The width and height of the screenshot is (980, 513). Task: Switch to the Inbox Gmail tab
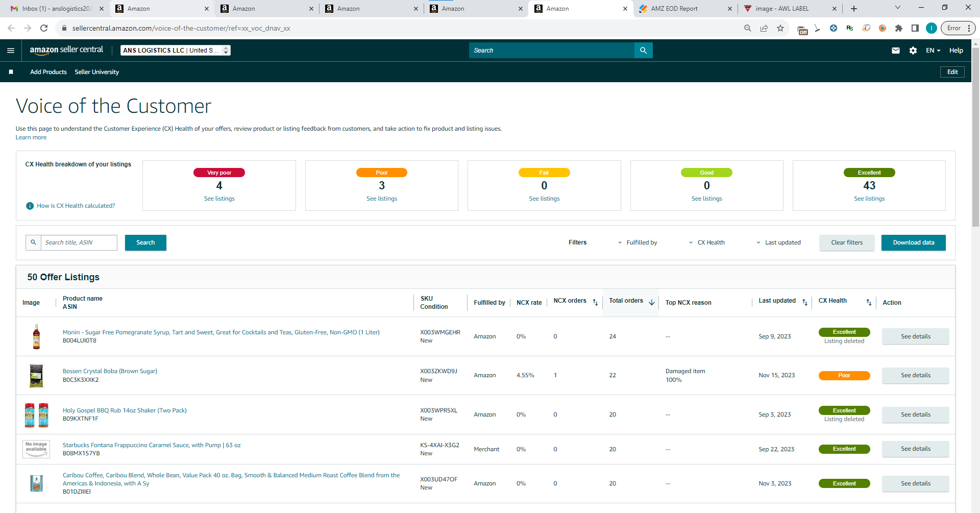pos(57,9)
